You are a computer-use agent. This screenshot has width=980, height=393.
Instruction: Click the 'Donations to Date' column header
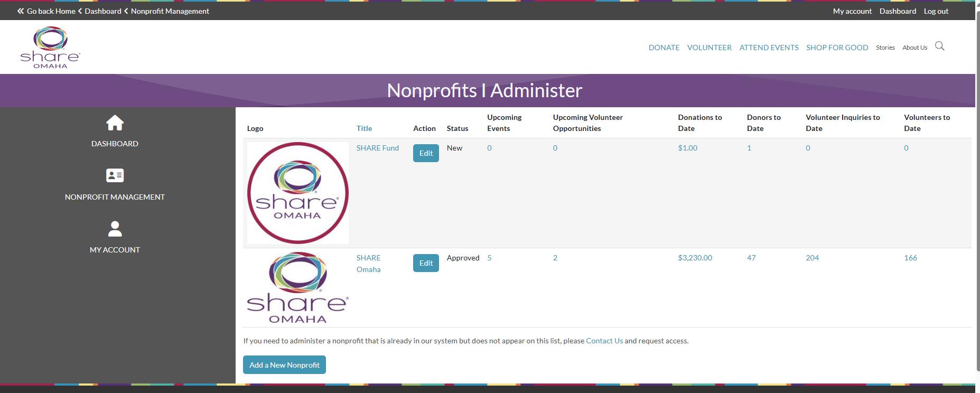pos(700,123)
